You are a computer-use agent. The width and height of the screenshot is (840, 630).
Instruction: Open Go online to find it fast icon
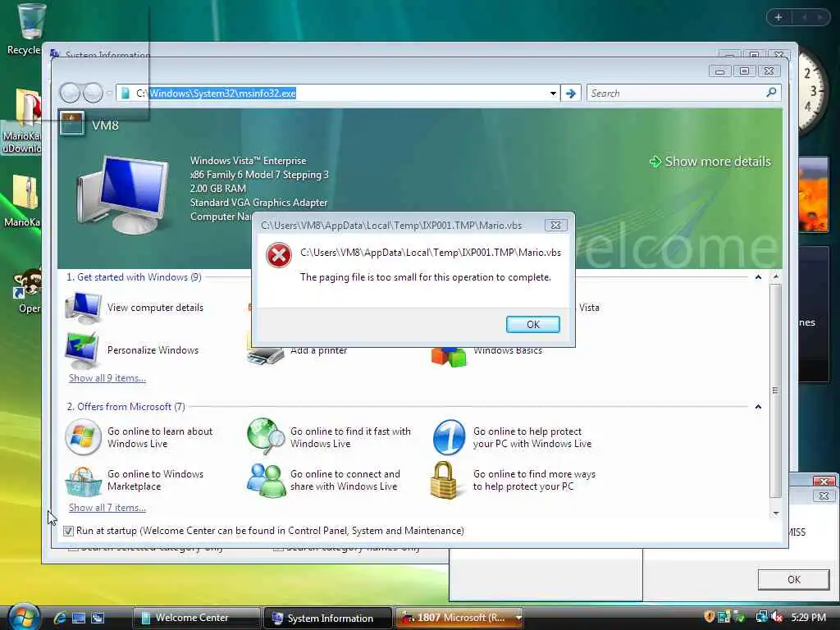[x=266, y=436]
